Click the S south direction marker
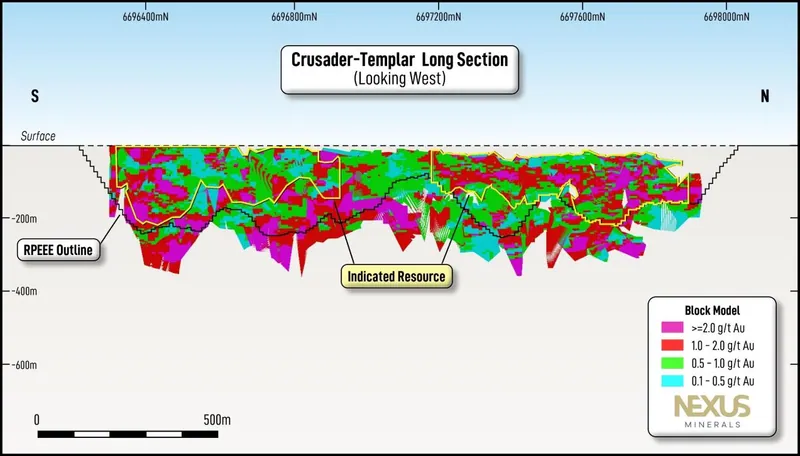This screenshot has width=800, height=456. pos(35,96)
